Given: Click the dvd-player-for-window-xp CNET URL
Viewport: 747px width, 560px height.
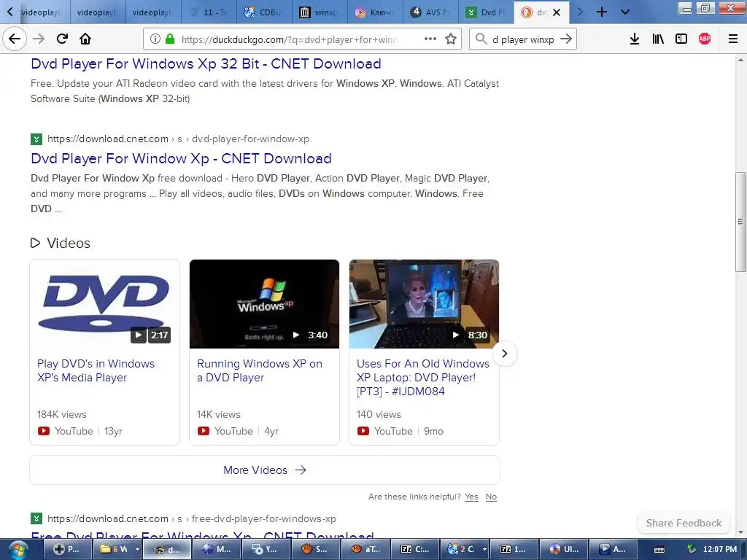Looking at the screenshot, I should 178,139.
